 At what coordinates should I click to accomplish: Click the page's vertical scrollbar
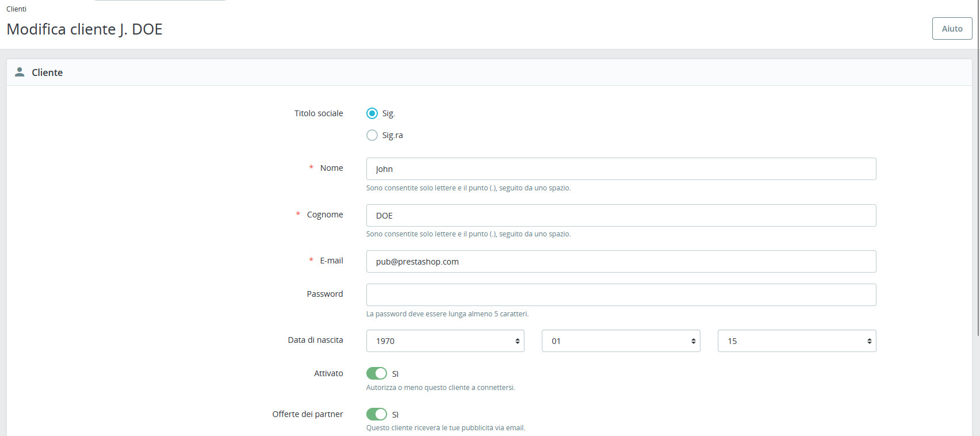[x=978, y=168]
